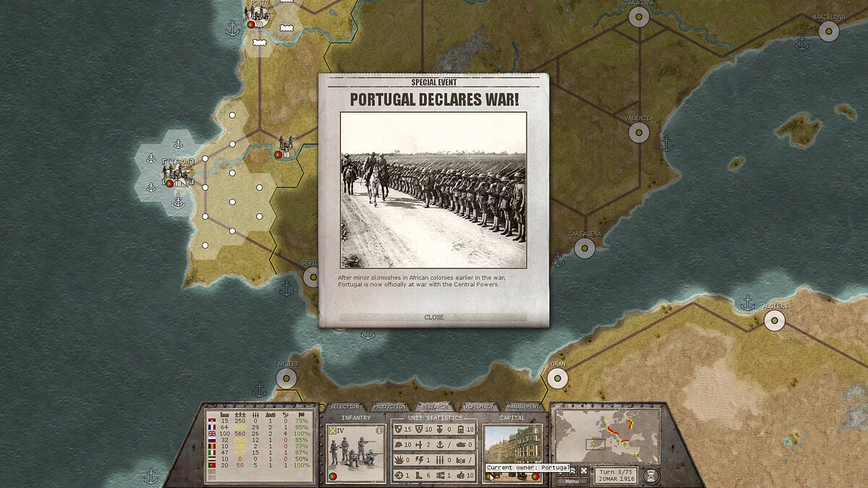Open the info icon on the Infantry unit card
Image resolution: width=868 pixels, height=488 pixels.
(379, 430)
